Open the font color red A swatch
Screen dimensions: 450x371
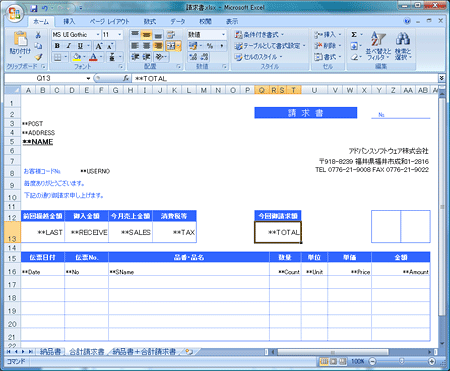pyautogui.click(x=93, y=57)
